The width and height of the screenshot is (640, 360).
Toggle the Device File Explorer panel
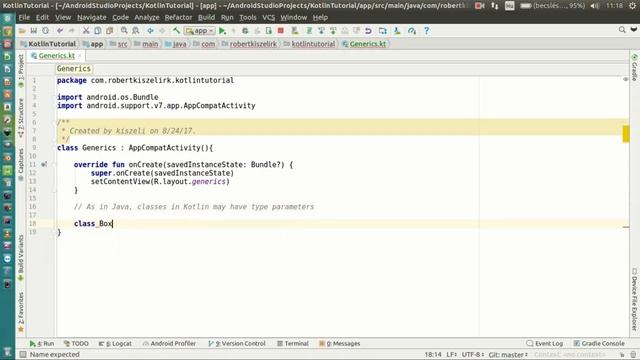(x=635, y=299)
